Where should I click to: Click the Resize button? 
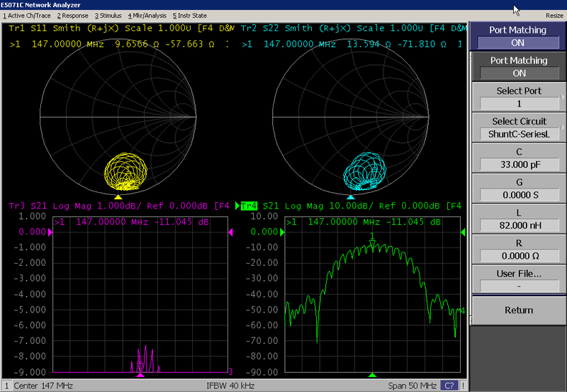pyautogui.click(x=554, y=15)
